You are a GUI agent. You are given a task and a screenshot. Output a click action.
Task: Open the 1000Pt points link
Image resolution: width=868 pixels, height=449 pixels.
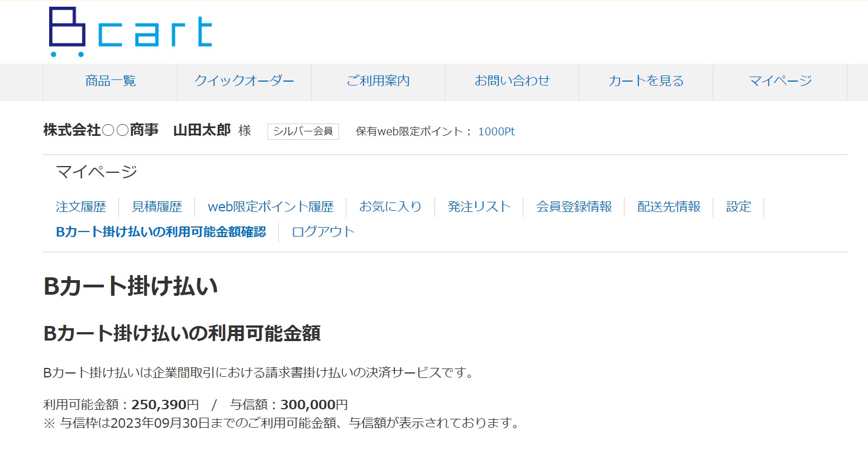pyautogui.click(x=497, y=131)
